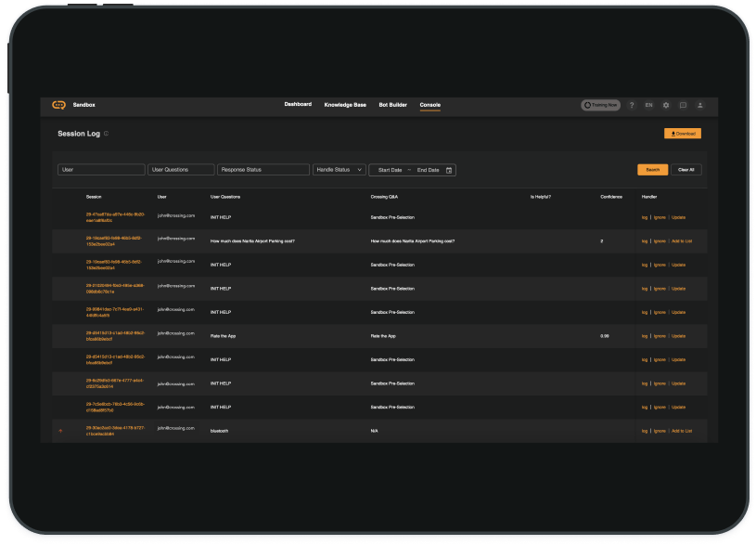Click the info icon beside Session Log
This screenshot has height=545, width=756.
(106, 134)
